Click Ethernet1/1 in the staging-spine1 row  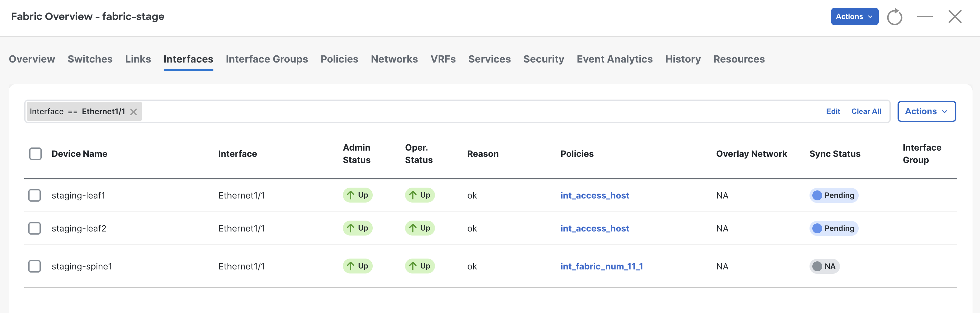point(241,266)
